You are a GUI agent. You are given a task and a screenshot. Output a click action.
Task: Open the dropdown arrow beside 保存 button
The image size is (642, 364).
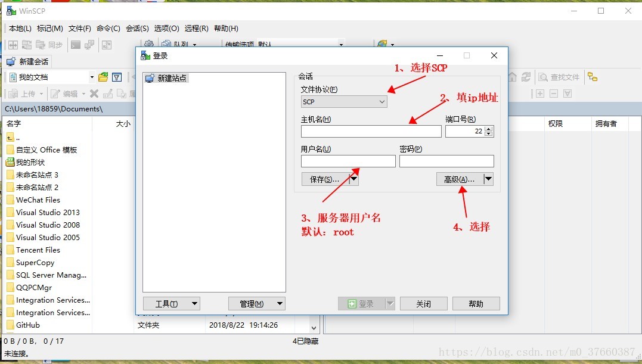pyautogui.click(x=354, y=179)
